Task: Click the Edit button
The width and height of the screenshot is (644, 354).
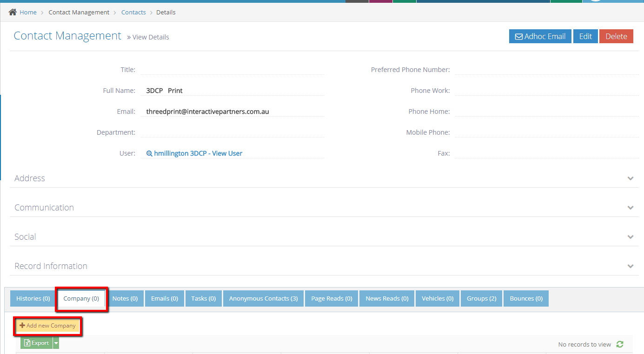Action: click(x=585, y=36)
